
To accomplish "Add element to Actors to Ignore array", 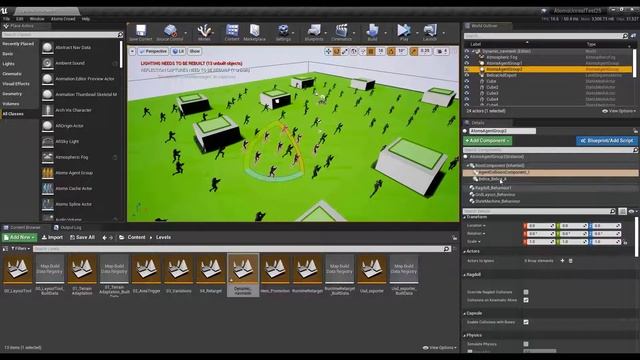I will [x=562, y=261].
